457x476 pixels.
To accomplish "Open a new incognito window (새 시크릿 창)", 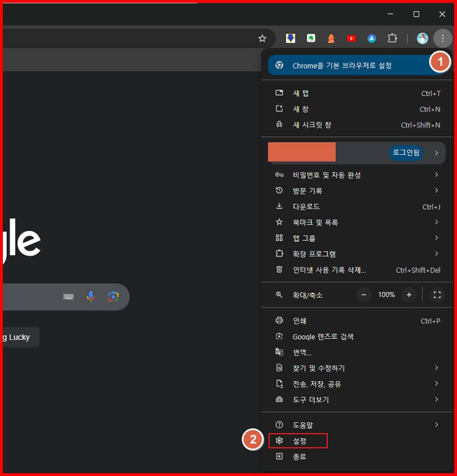I will click(358, 125).
